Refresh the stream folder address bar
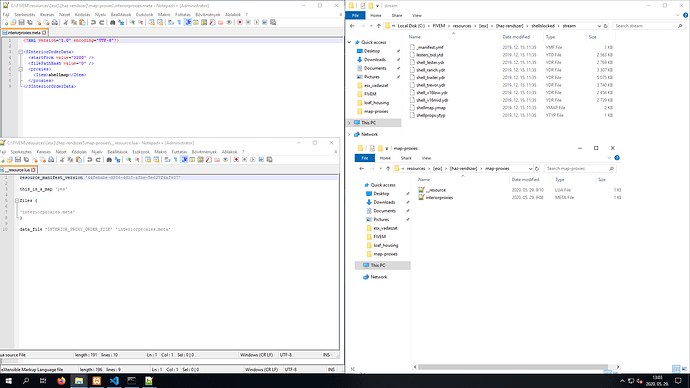This screenshot has height=388, width=690. coord(606,26)
